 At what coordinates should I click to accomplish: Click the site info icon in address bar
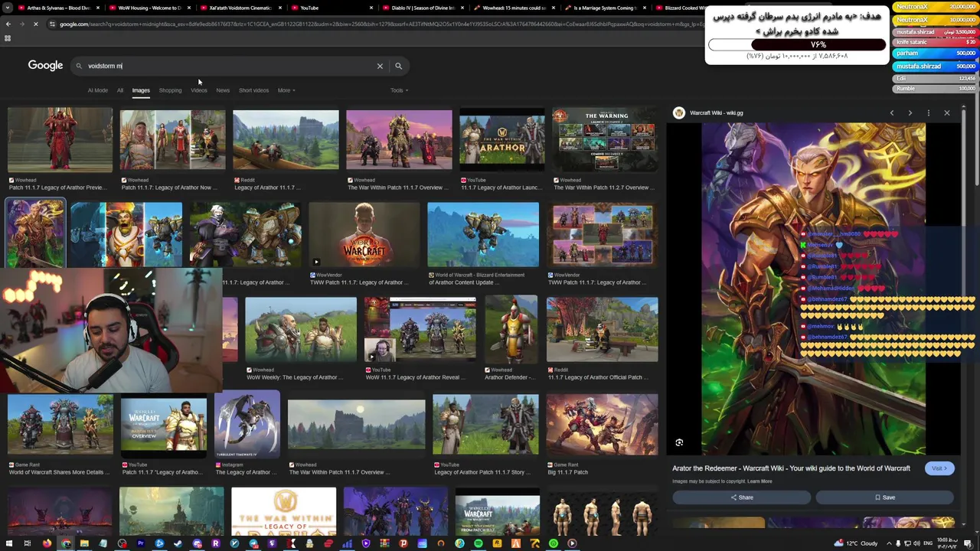tap(52, 24)
